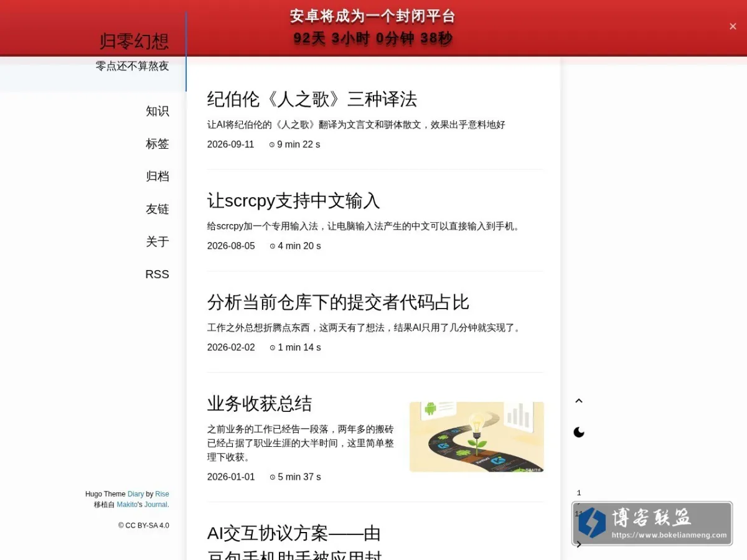Image resolution: width=747 pixels, height=560 pixels.
Task: Open the post 业务收获总结
Action: click(x=260, y=404)
